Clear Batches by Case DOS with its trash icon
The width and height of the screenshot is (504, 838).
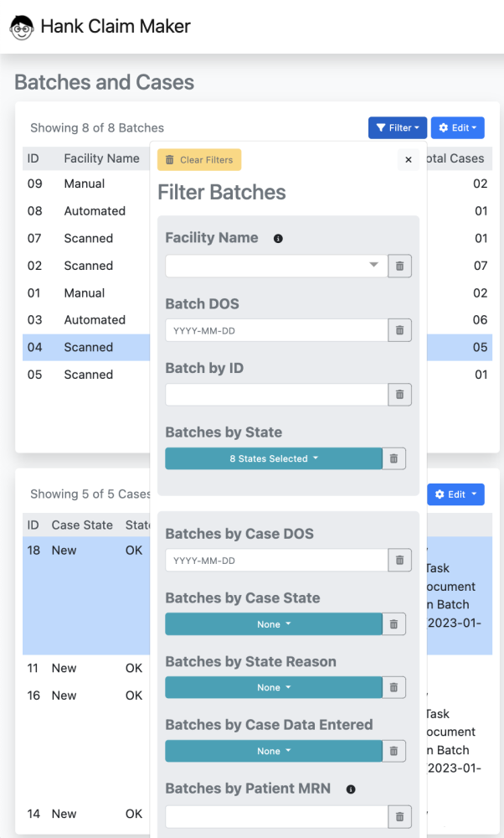tap(399, 560)
